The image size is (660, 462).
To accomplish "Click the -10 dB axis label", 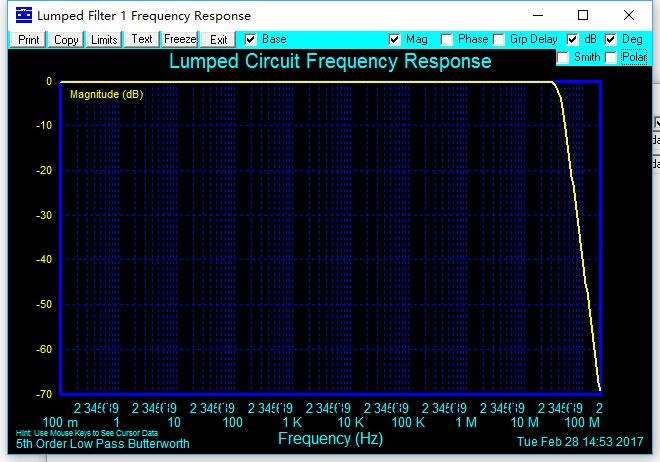I will pos(44,125).
